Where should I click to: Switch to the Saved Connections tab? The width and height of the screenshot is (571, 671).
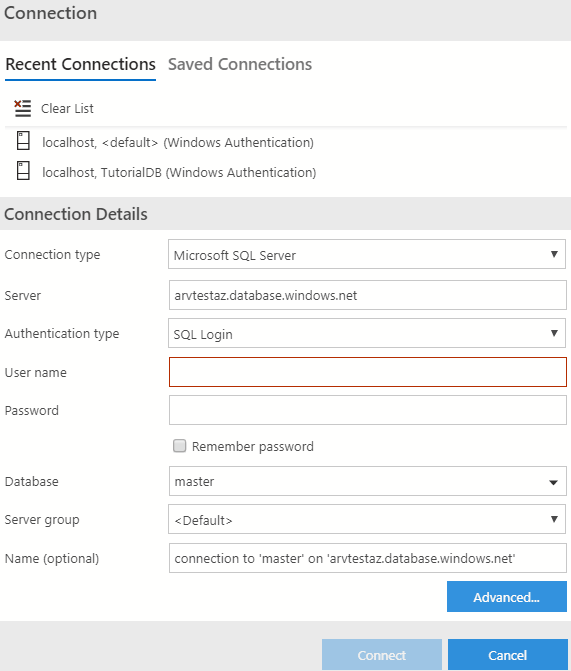tap(240, 64)
